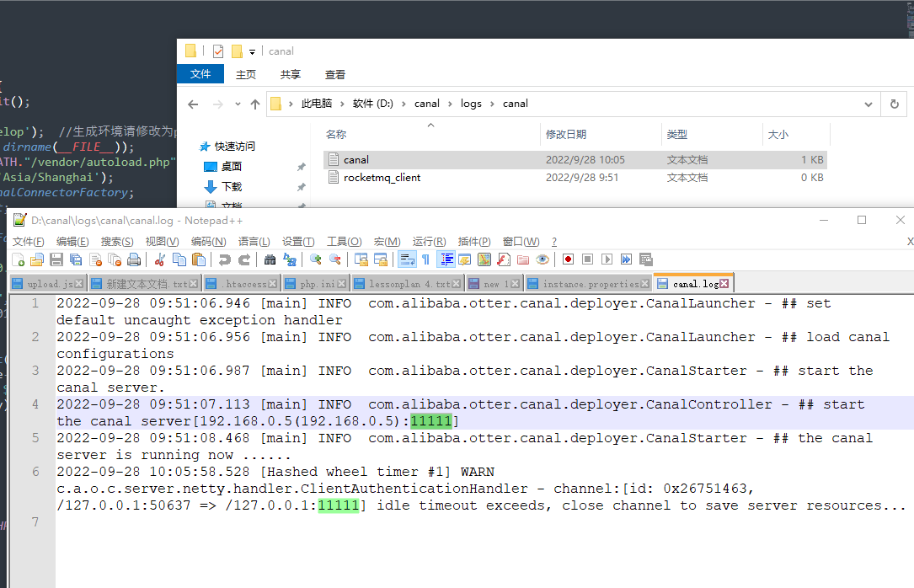
Task: Open Quick Access Toolbar customize dropdown
Action: (x=252, y=52)
